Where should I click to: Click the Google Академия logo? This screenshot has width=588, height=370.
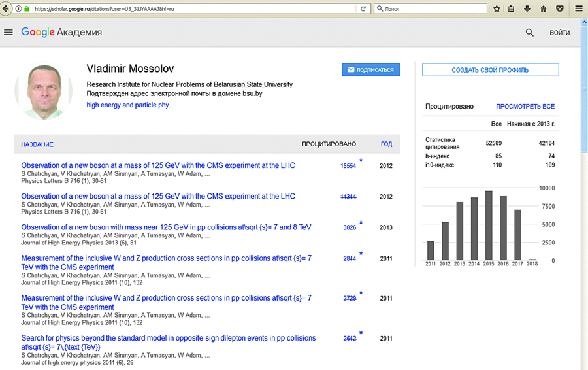tap(61, 32)
